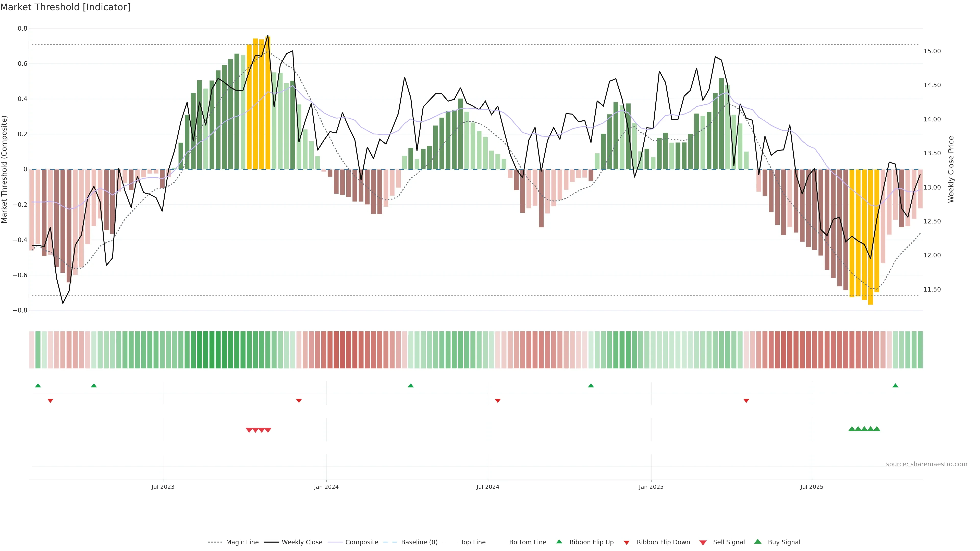Click the Market Threshold [Indicator] chart title

pyautogui.click(x=65, y=7)
